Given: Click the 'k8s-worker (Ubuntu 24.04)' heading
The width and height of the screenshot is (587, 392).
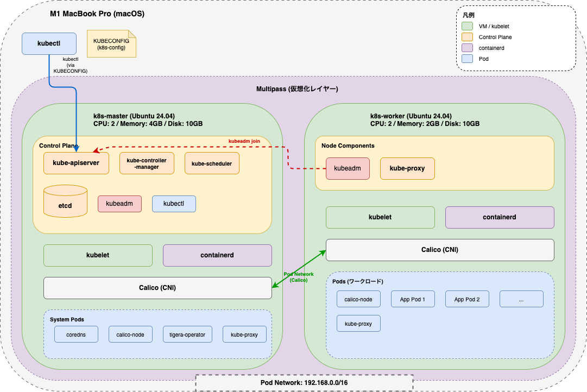Looking at the screenshot, I should click(x=411, y=116).
